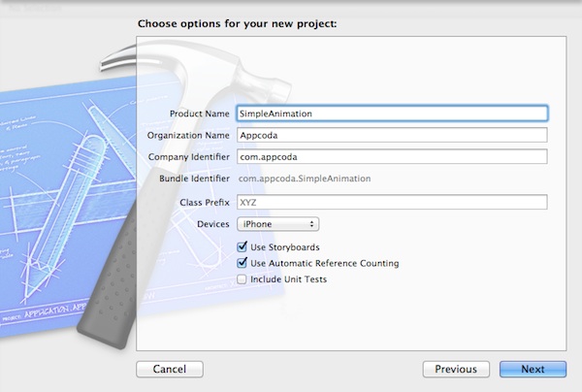Click the Product Name text field
The width and height of the screenshot is (582, 392).
392,114
